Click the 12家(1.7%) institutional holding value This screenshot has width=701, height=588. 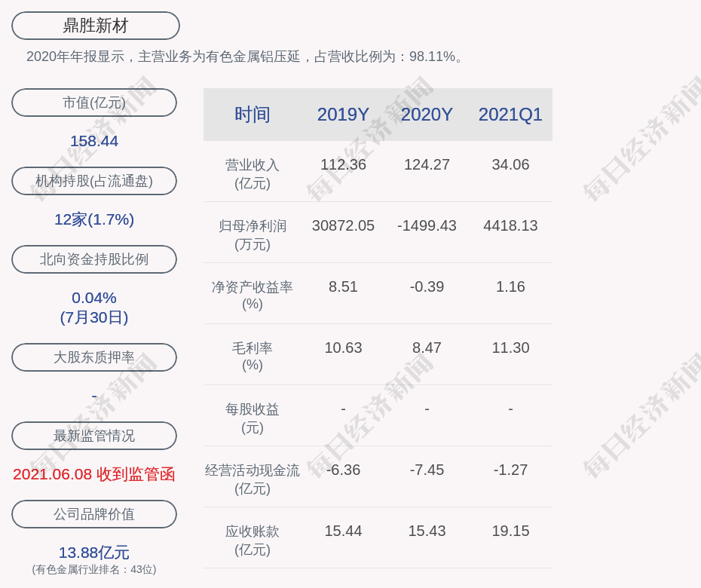point(94,219)
